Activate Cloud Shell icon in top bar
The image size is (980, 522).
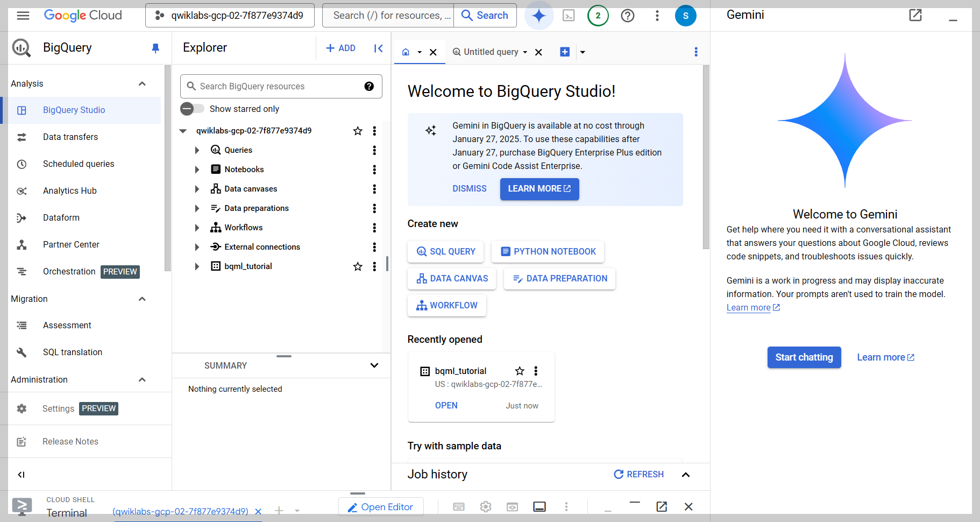coord(569,16)
